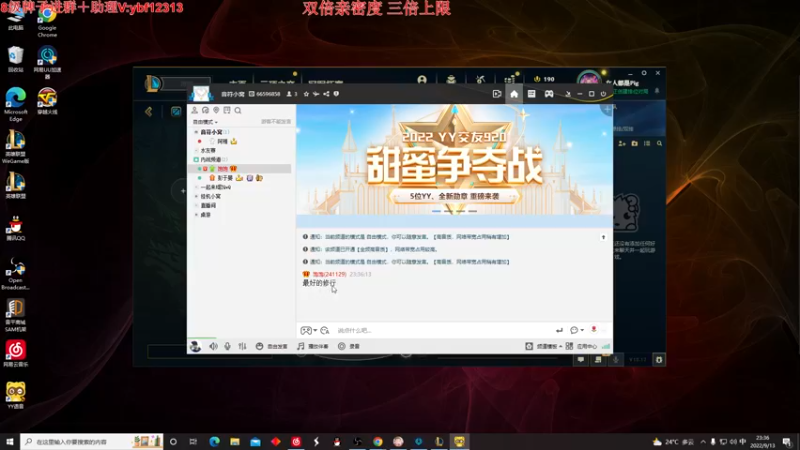Open video/live icon in YY title bar
The image size is (800, 450).
pos(496,94)
